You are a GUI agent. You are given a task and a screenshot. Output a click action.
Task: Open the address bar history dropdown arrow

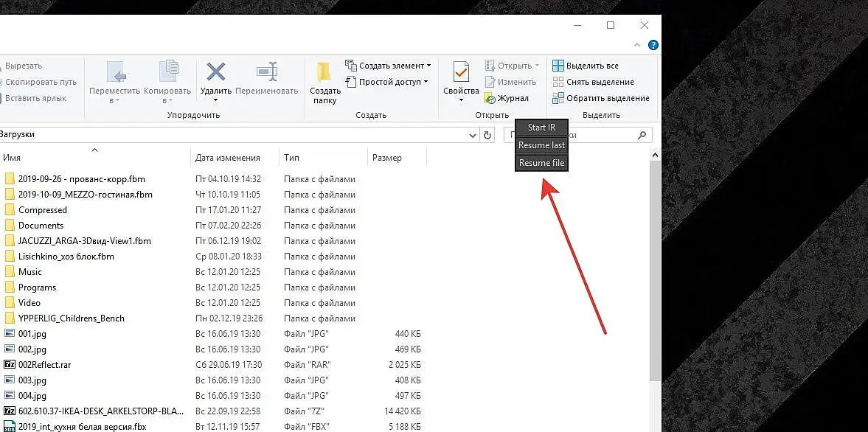point(472,135)
